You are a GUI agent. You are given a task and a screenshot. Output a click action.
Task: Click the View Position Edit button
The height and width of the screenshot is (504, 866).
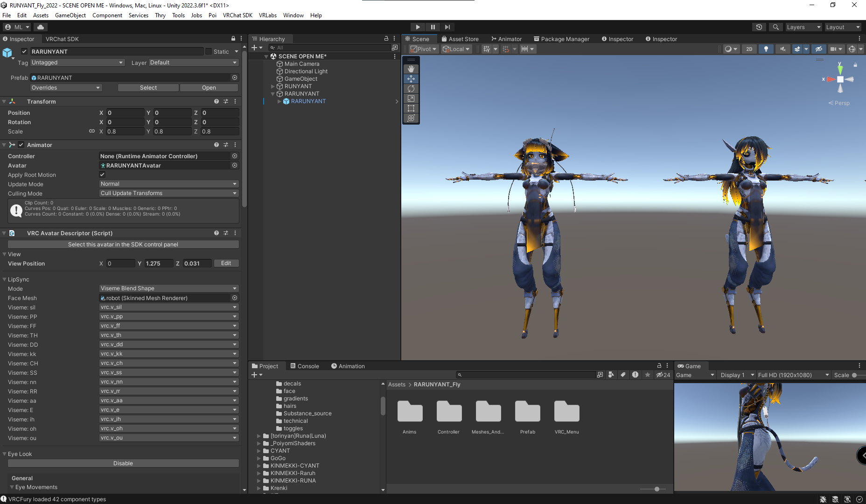pos(226,263)
